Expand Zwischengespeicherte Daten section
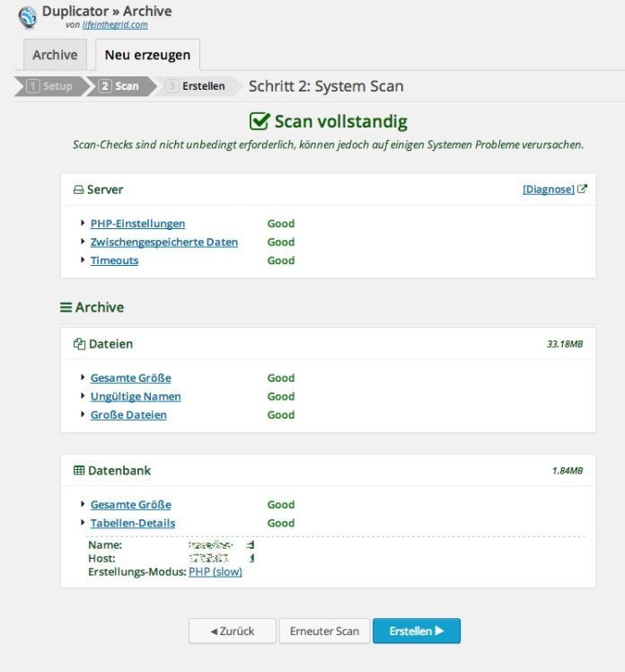Screen dimensions: 625x672 coord(163,242)
